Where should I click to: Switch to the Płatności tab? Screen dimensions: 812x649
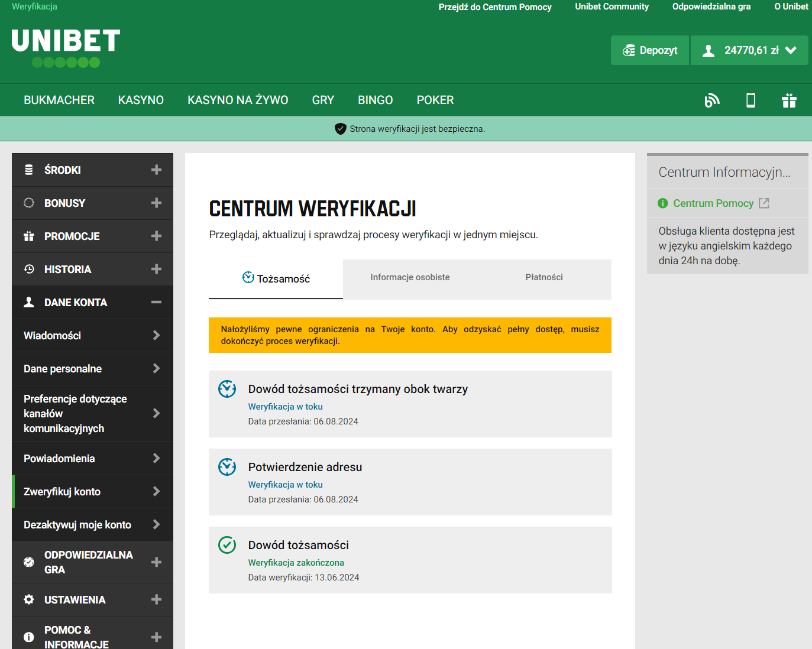(x=544, y=277)
